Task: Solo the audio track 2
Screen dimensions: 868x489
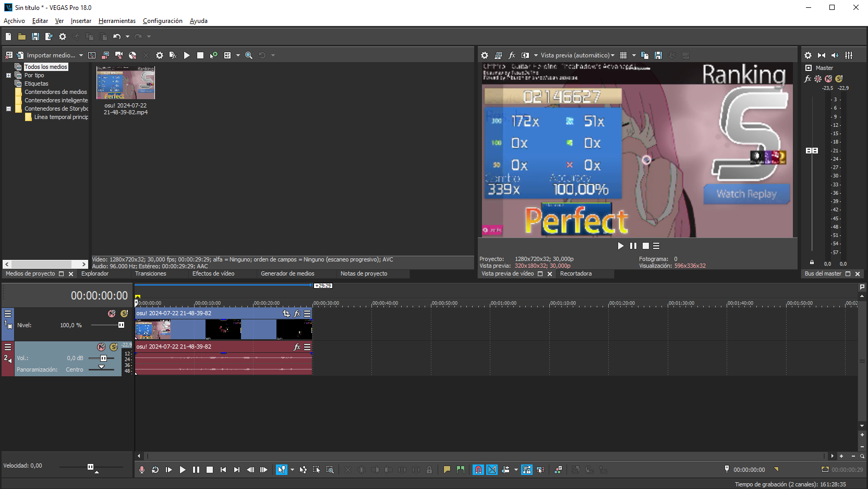Action: (114, 347)
